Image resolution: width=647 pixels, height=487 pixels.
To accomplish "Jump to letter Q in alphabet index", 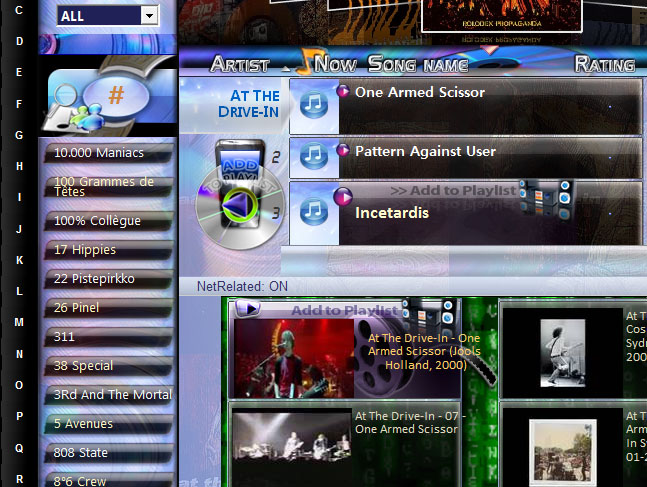I will [x=19, y=447].
